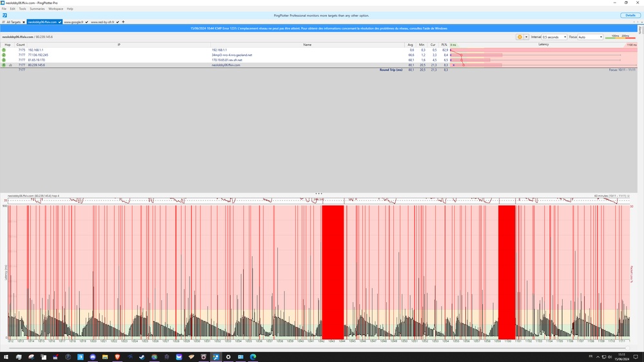
Task: Click the 100ms 200ms latency color scale
Action: pyautogui.click(x=620, y=37)
